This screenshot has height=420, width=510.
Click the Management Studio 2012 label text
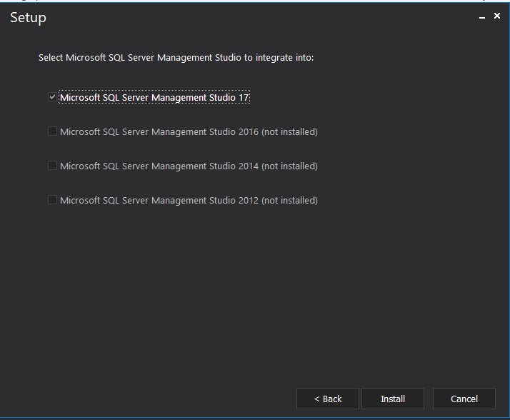click(159, 201)
